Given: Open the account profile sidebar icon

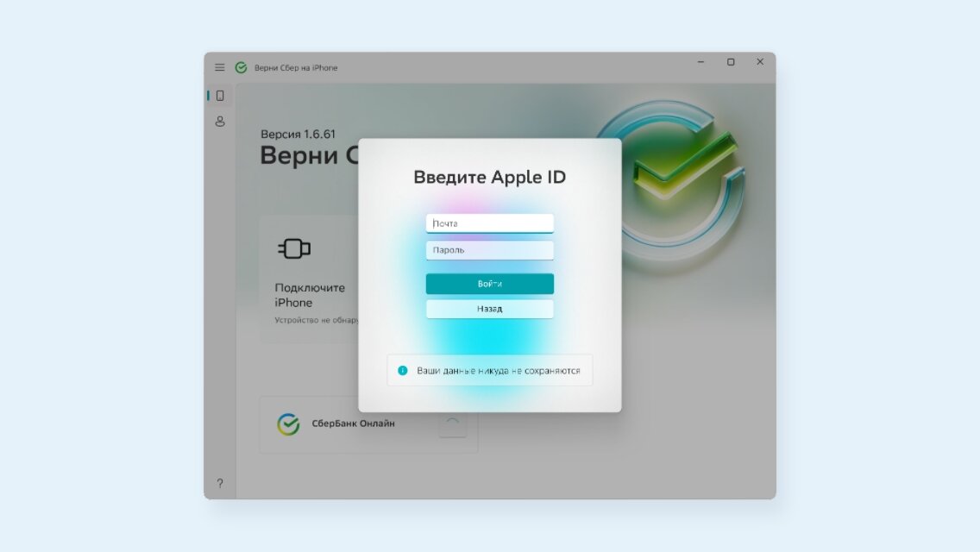Looking at the screenshot, I should coord(220,122).
